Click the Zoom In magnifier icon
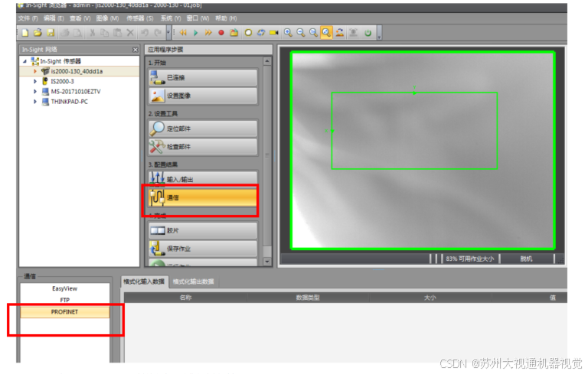This screenshot has width=588, height=374. tap(288, 33)
